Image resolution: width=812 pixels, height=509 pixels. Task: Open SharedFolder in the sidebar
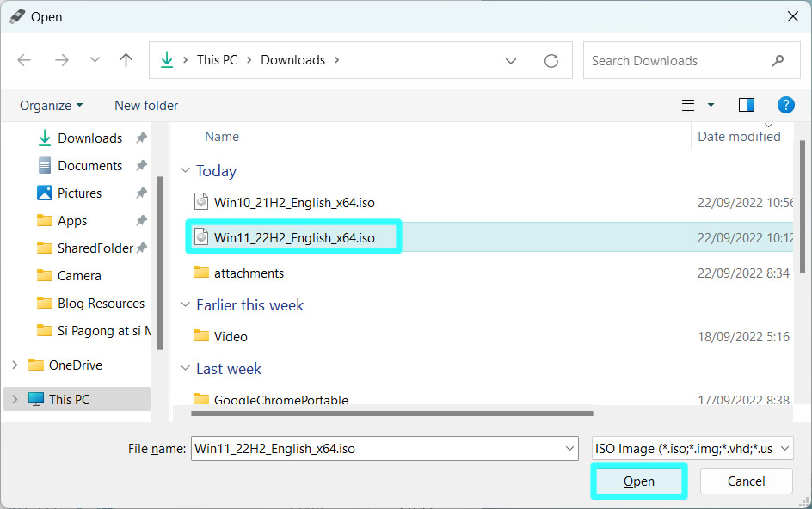(95, 248)
